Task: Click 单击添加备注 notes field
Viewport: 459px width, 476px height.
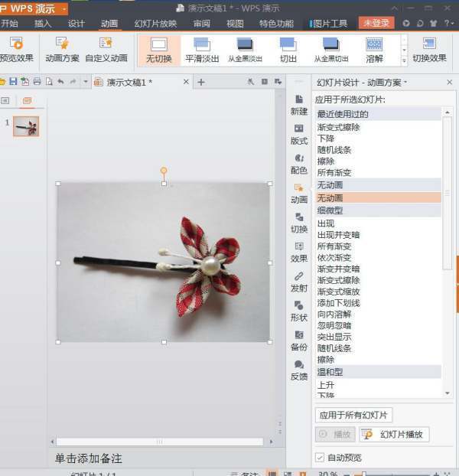Action: click(89, 458)
